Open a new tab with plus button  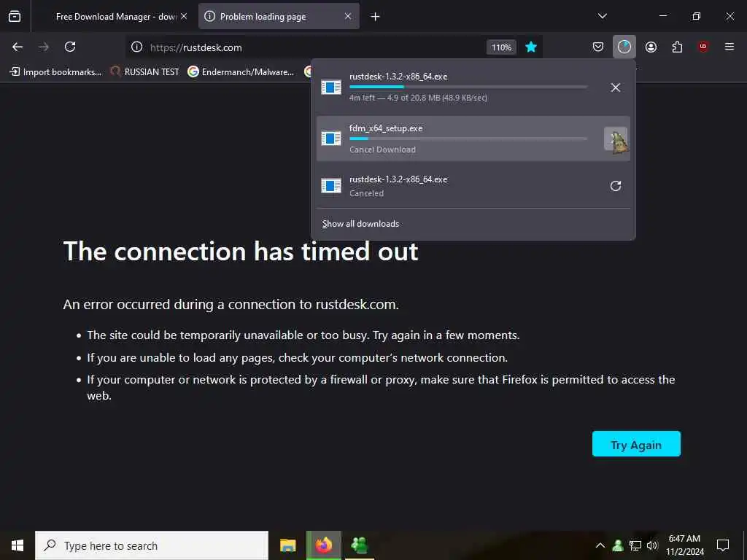click(376, 17)
